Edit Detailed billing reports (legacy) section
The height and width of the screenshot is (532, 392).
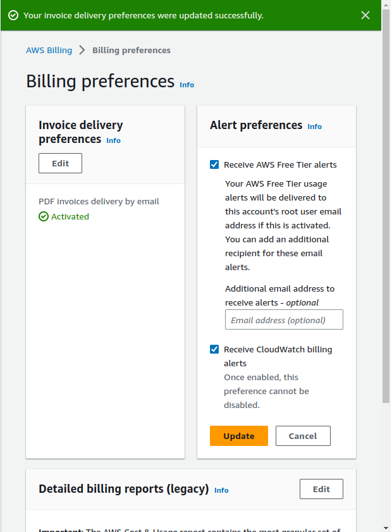pyautogui.click(x=321, y=489)
